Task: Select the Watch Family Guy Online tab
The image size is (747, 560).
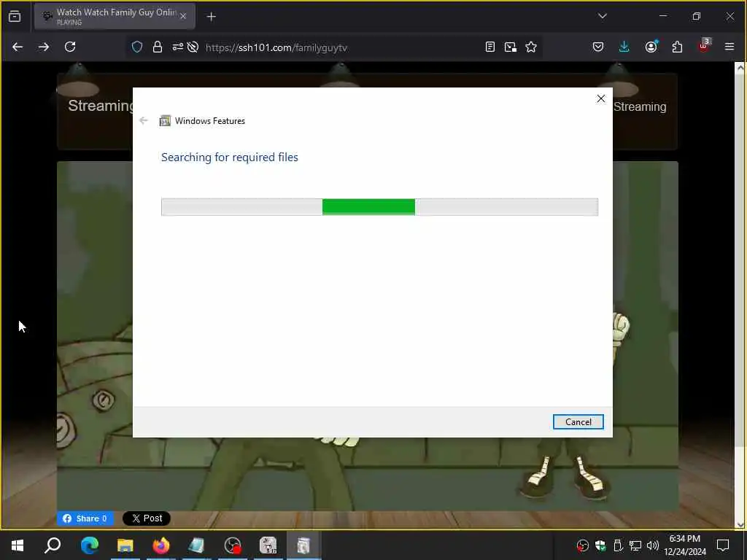Action: (x=115, y=16)
